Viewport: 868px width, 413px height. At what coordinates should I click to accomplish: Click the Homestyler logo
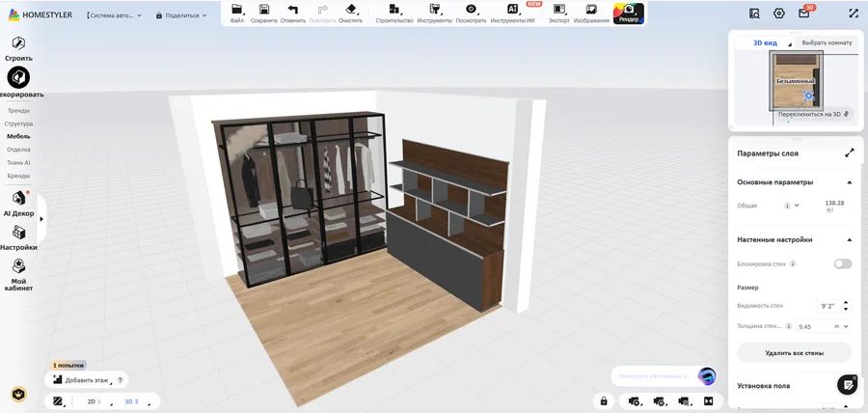pos(40,14)
